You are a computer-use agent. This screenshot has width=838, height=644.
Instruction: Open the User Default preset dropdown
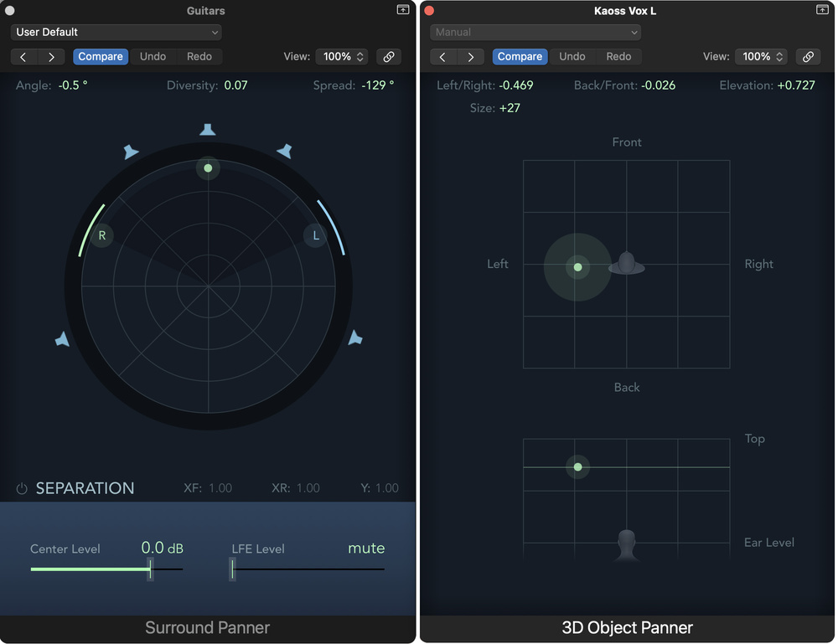[116, 31]
